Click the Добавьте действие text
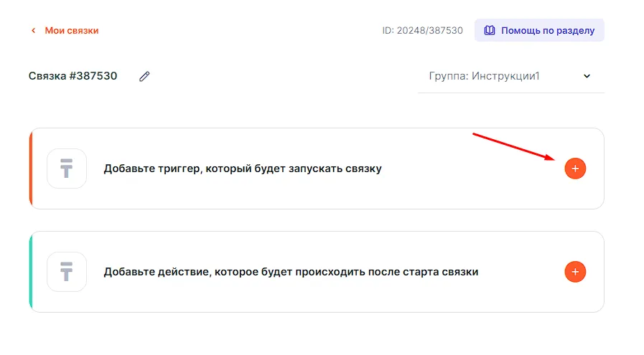This screenshot has height=355, width=644. (x=291, y=272)
